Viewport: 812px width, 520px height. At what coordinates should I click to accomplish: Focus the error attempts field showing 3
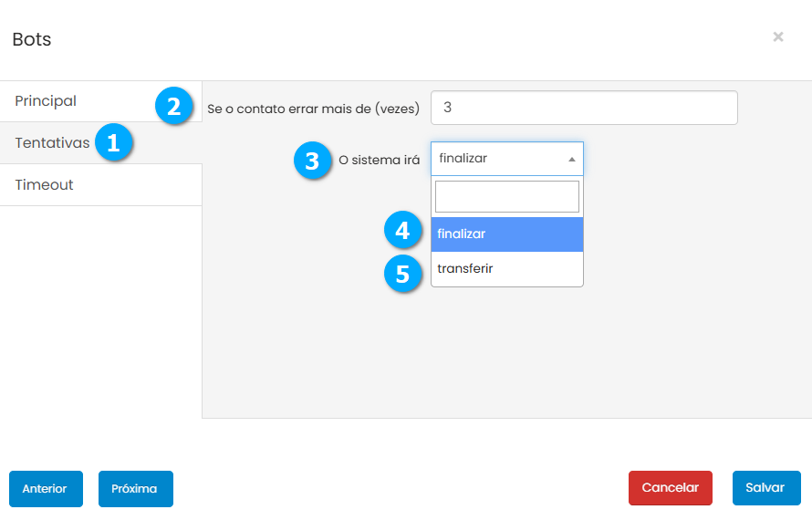[583, 108]
